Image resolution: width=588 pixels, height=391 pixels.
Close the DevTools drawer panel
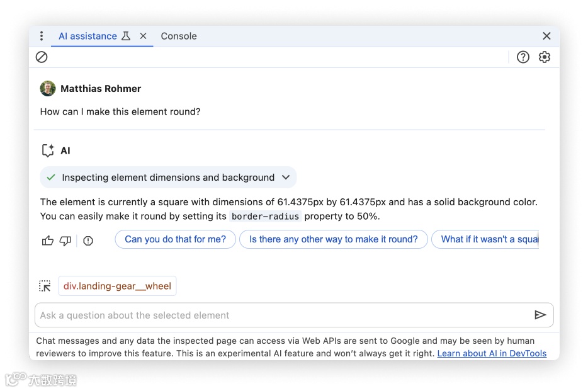[x=546, y=36]
